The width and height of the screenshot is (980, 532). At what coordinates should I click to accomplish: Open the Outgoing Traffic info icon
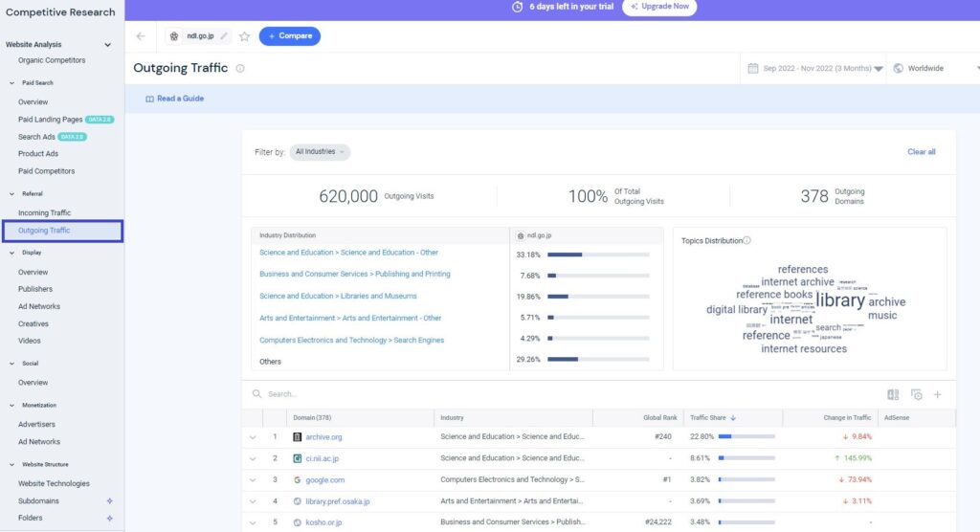tap(240, 69)
